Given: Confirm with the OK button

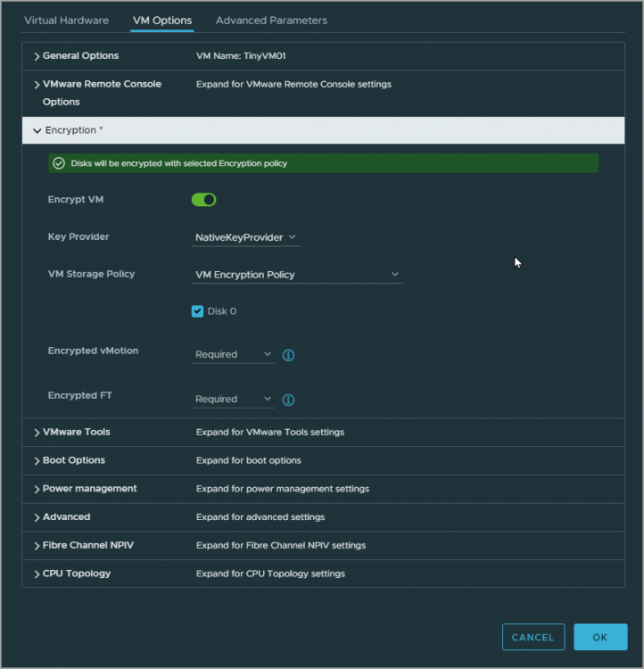Looking at the screenshot, I should (x=600, y=637).
